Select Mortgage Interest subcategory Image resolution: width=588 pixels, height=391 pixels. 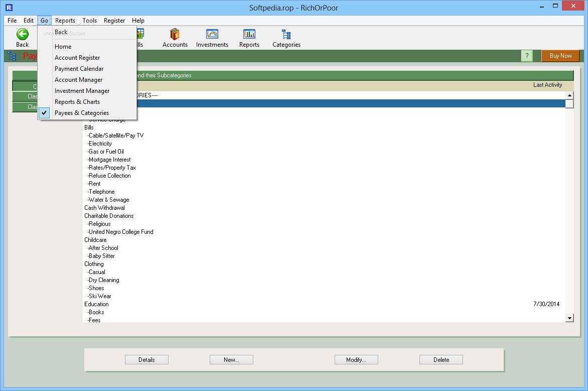[x=109, y=160]
